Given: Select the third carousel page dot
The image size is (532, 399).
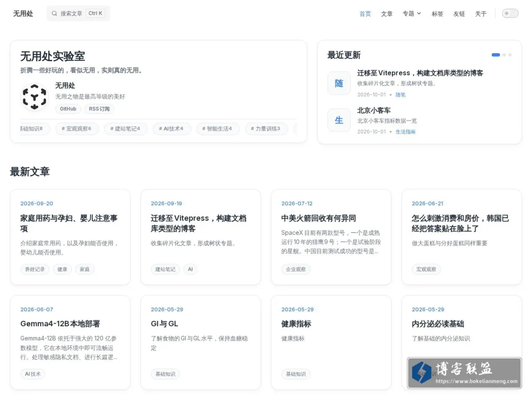Looking at the screenshot, I should 510,55.
